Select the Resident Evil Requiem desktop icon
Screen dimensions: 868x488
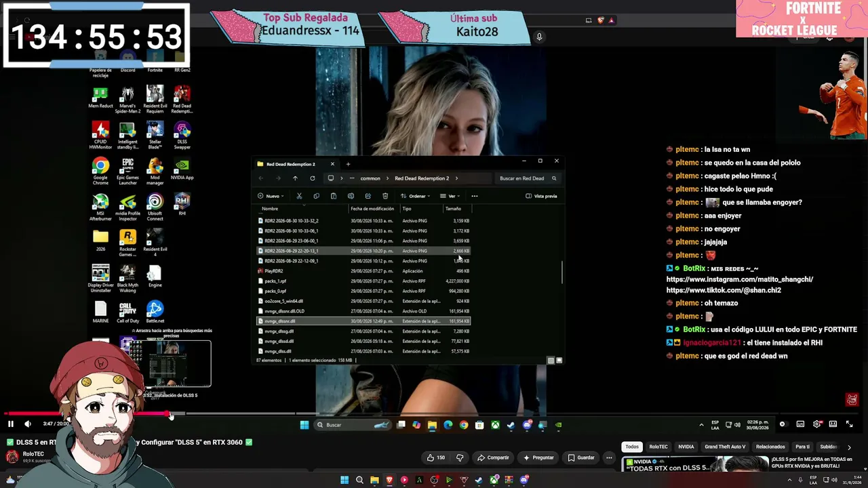point(155,100)
